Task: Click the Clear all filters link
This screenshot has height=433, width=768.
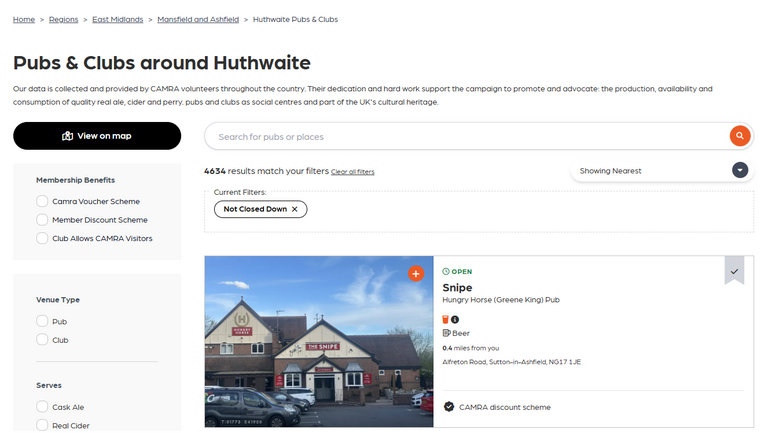Action: (x=353, y=171)
